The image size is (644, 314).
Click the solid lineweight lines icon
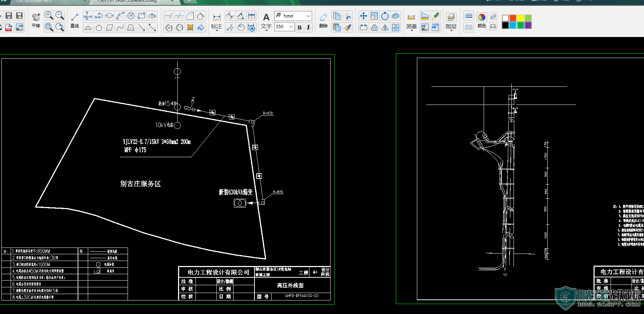coord(469,16)
